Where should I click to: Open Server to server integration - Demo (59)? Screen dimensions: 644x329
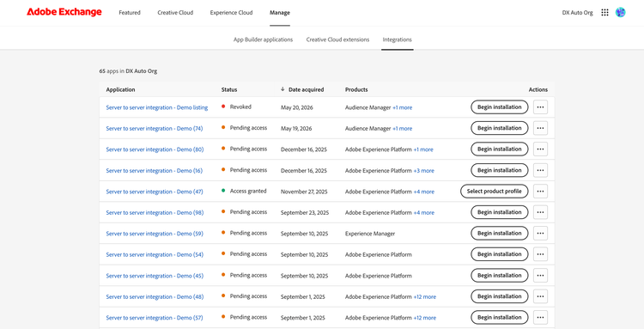pyautogui.click(x=155, y=234)
